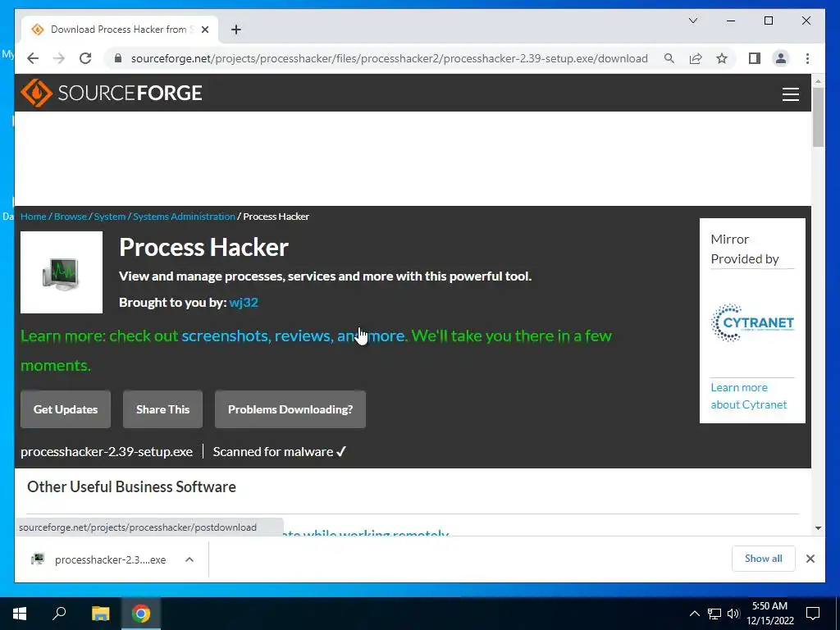This screenshot has height=630, width=840.
Task: Open the Chrome profile avatar
Action: 781,58
